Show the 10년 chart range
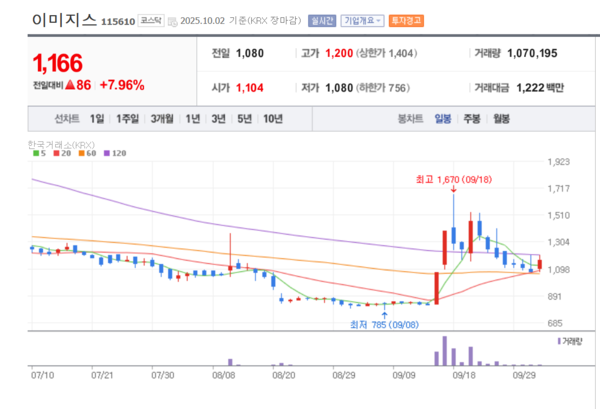The height and width of the screenshot is (409, 600). click(x=272, y=118)
